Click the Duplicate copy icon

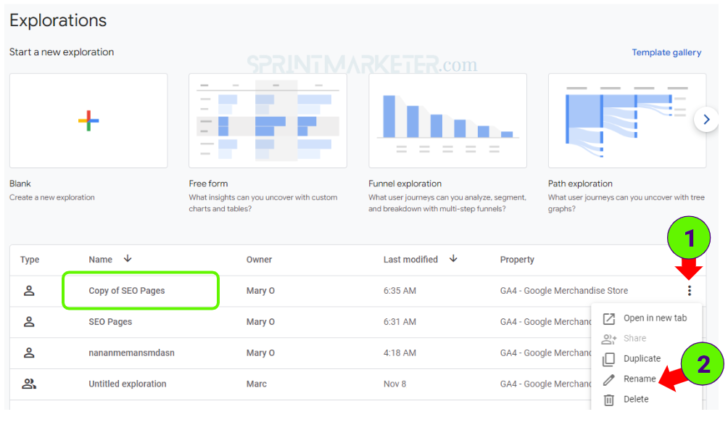point(609,358)
